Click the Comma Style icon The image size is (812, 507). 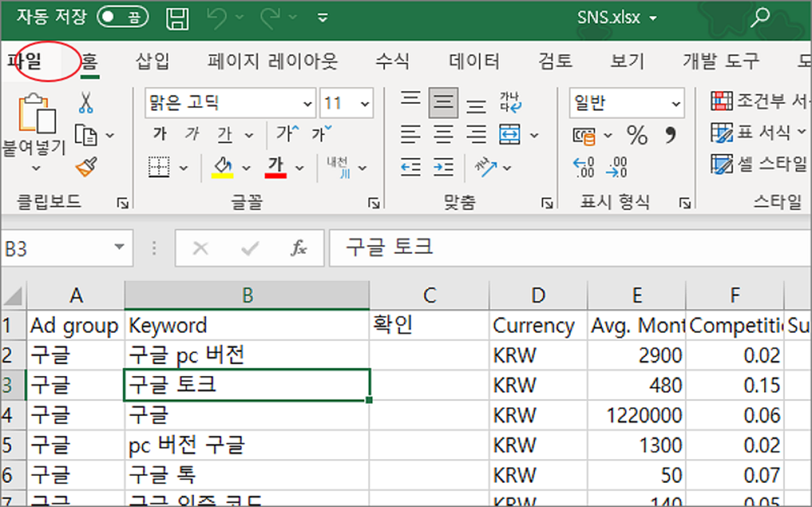pyautogui.click(x=671, y=135)
